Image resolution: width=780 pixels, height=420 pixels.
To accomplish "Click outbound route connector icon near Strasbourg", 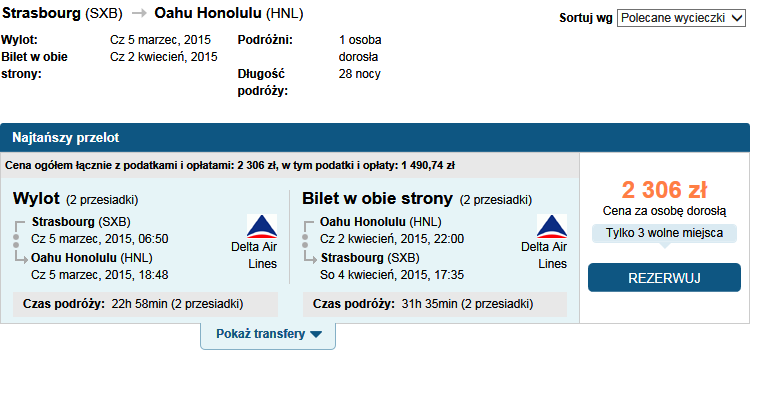I will pos(19,242).
